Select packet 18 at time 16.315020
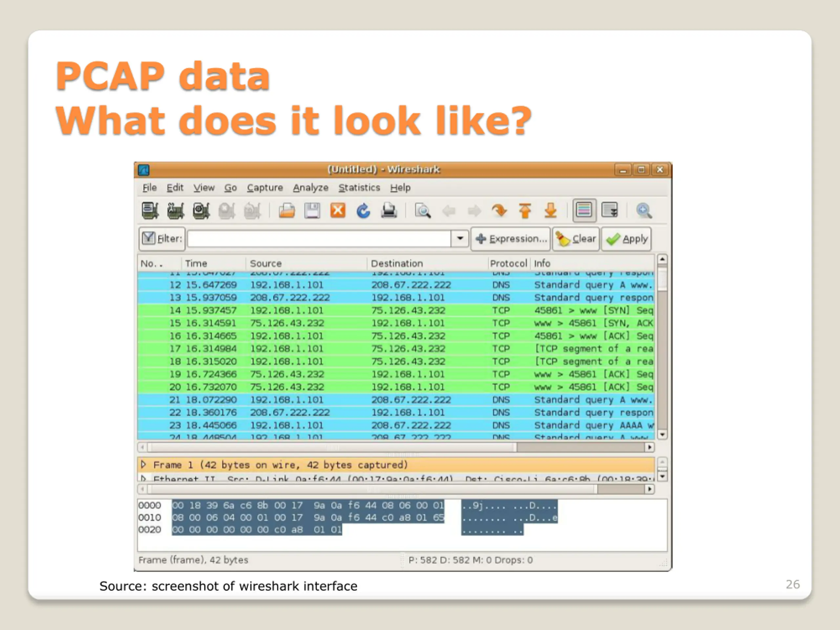 click(x=396, y=362)
